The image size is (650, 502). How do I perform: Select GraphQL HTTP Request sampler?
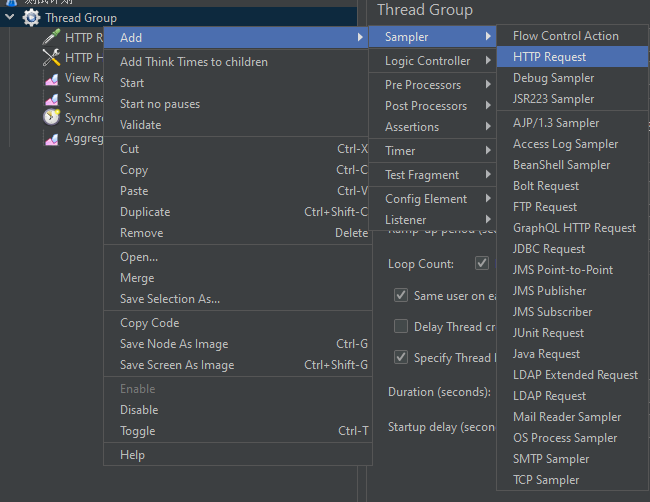(x=572, y=228)
